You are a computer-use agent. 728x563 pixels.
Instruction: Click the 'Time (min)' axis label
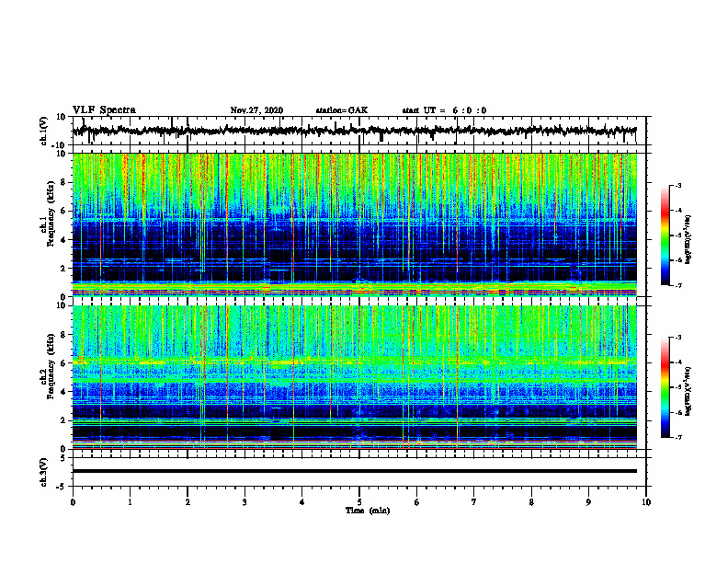(x=368, y=511)
